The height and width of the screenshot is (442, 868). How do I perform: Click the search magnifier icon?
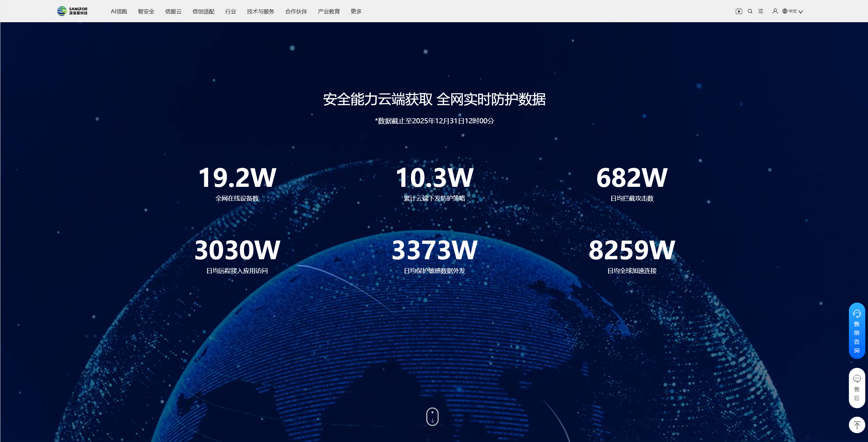tap(750, 11)
